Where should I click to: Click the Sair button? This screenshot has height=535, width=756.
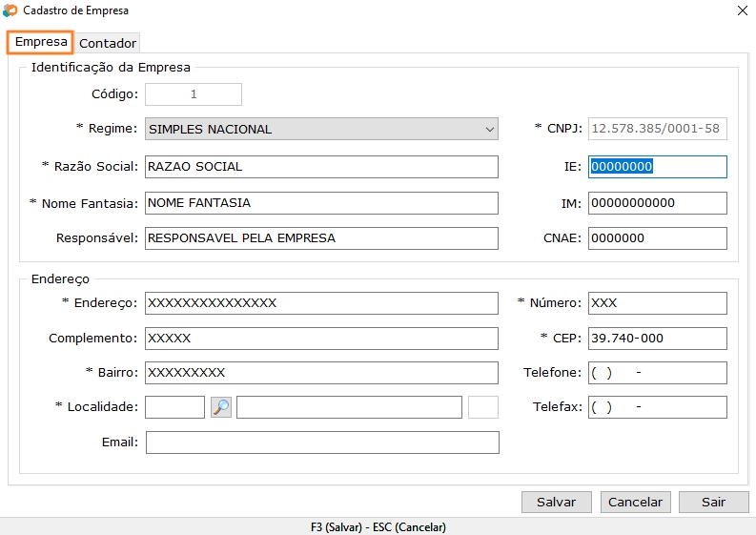coord(713,502)
